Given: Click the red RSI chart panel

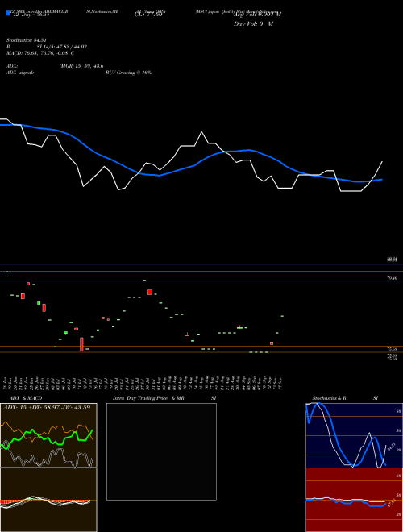Looking at the screenshot, I should tap(354, 500).
